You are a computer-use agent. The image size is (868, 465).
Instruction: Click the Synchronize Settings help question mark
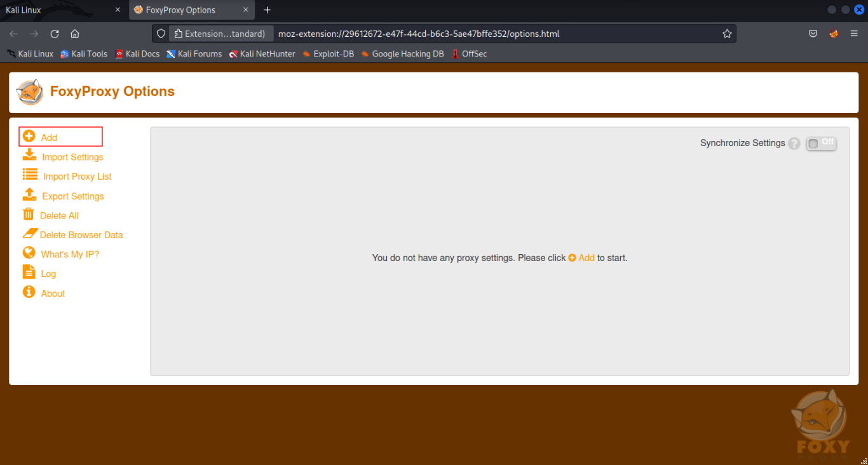click(794, 144)
